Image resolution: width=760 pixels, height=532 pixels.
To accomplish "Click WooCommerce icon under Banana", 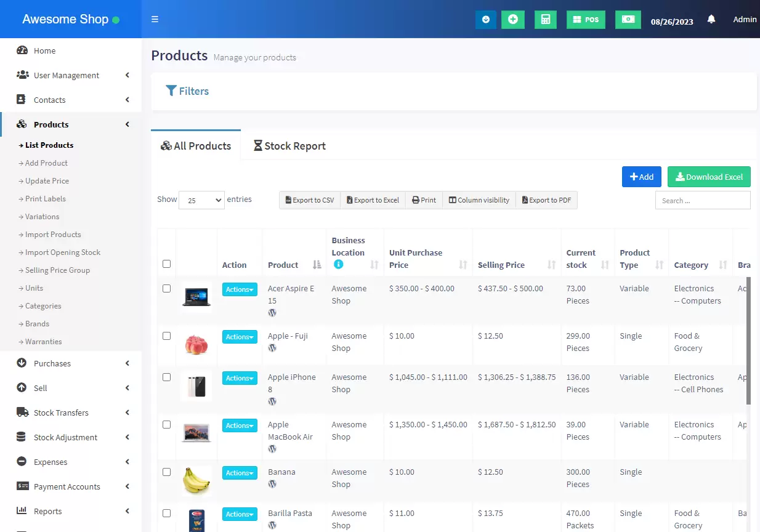I will pyautogui.click(x=272, y=484).
